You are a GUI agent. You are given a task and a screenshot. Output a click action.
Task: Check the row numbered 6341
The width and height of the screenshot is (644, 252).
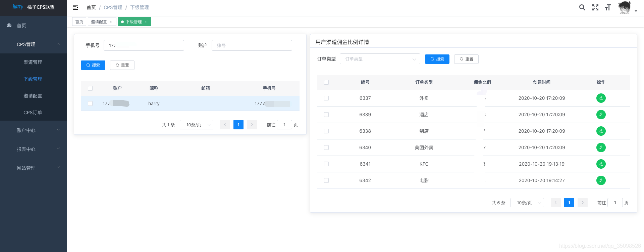click(x=326, y=164)
